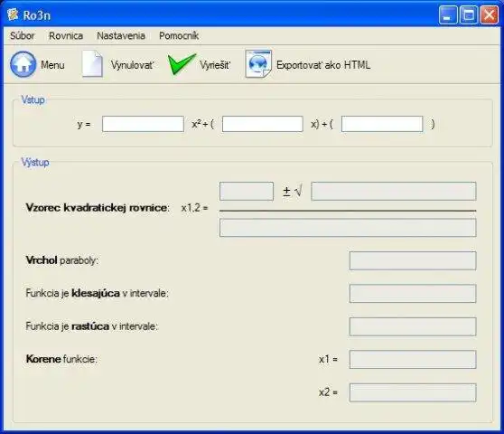Maximize the Ro3n window
Screen dimensions: 504x434
click(468, 15)
